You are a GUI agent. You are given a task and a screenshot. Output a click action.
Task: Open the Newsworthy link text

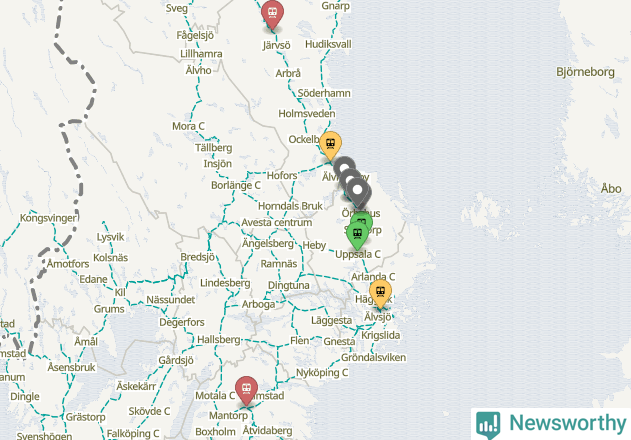[x=568, y=423]
